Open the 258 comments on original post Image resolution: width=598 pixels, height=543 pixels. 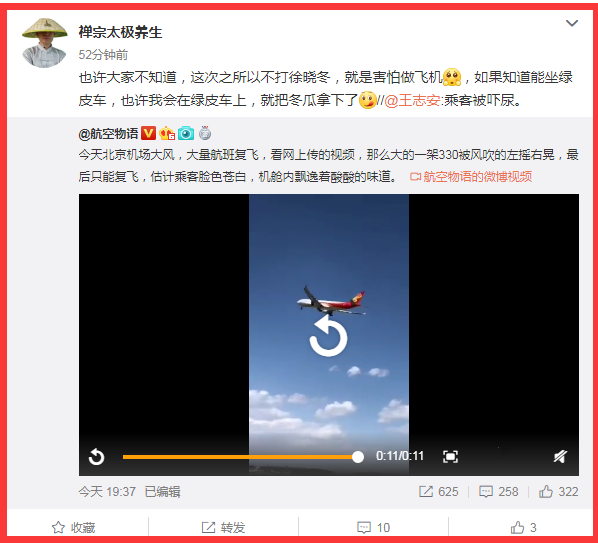coord(498,492)
